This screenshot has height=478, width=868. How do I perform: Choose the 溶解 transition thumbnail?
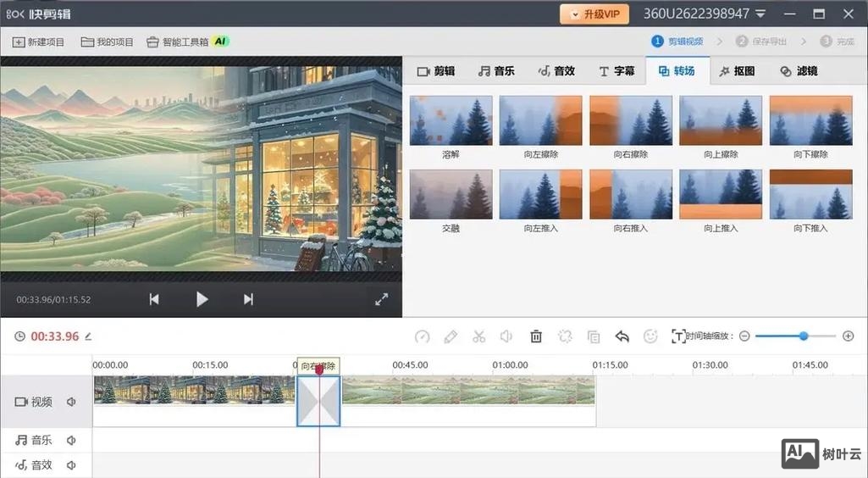tap(451, 120)
